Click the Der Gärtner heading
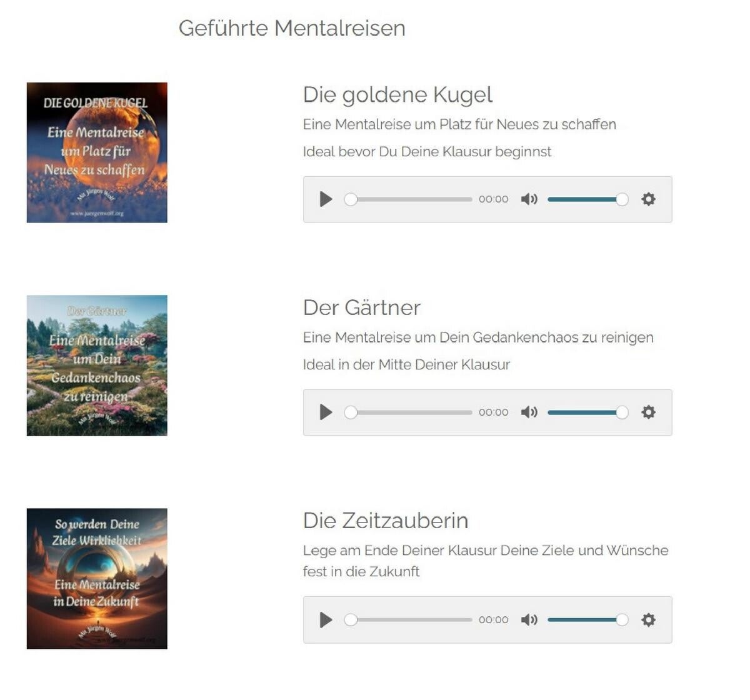This screenshot has height=700, width=750. point(362,307)
